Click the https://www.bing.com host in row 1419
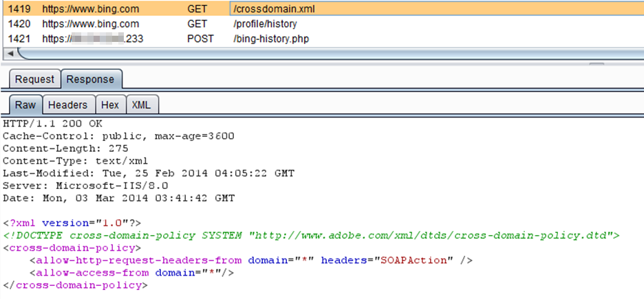The height and width of the screenshot is (299, 644). coord(90,9)
